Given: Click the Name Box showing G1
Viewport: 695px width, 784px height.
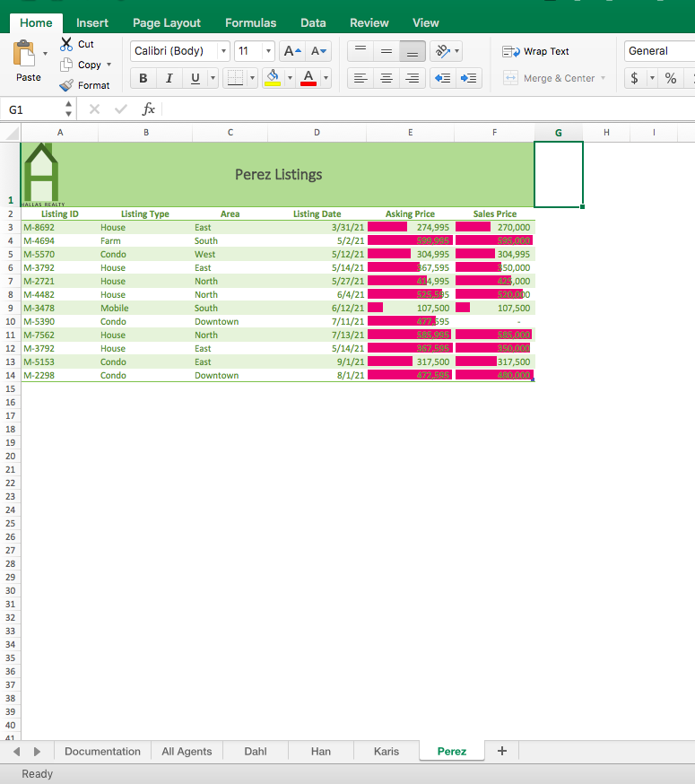Looking at the screenshot, I should 32,109.
